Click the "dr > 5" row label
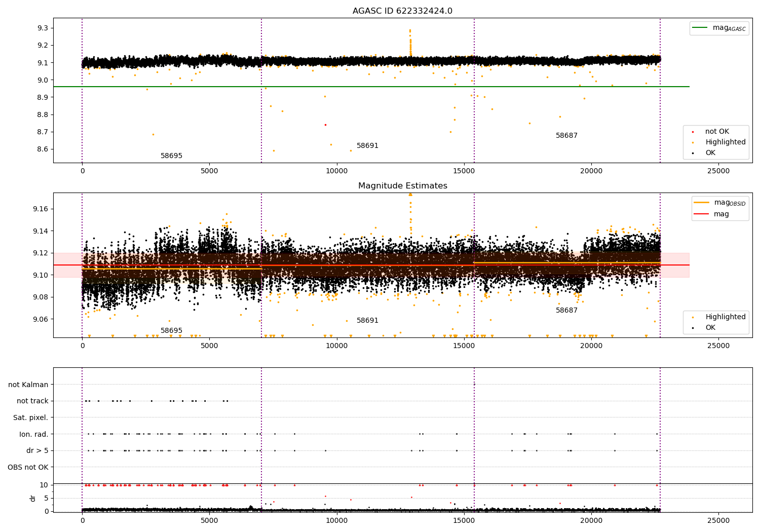 [37, 451]
